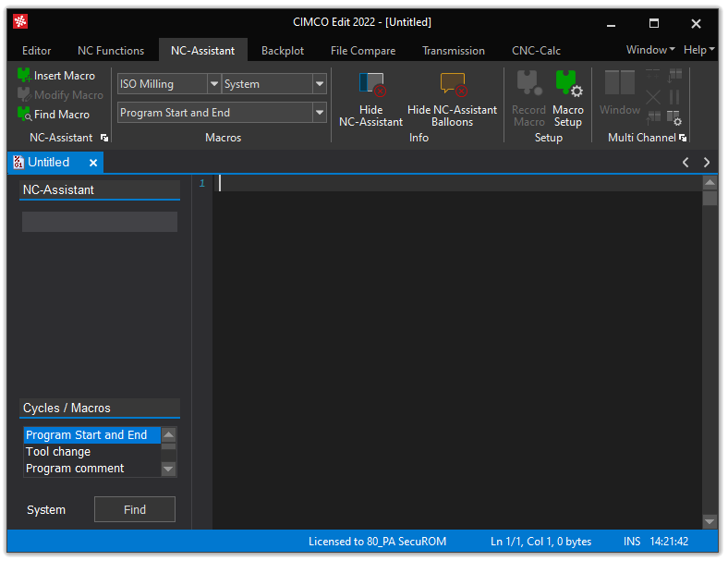The image size is (728, 561).
Task: Expand the ISO Milling file type dropdown
Action: 214,84
